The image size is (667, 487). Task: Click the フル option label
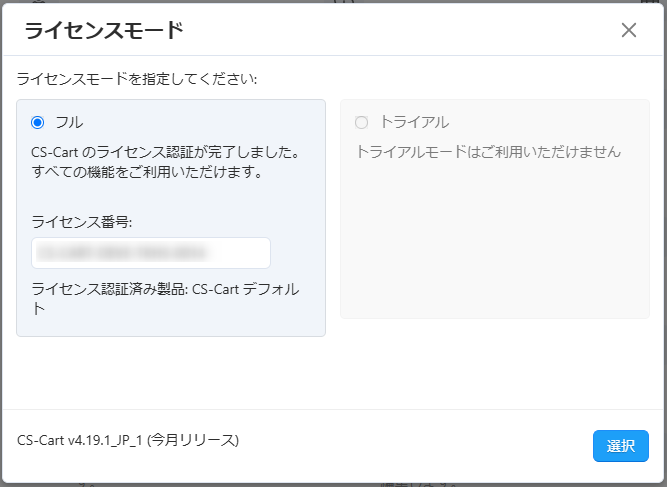pos(69,122)
